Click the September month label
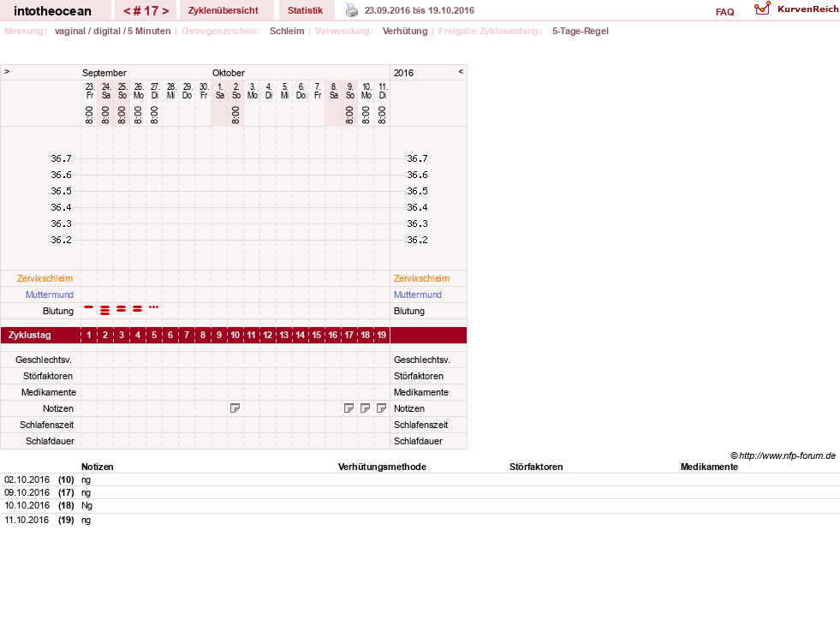840x637 pixels. [104, 73]
